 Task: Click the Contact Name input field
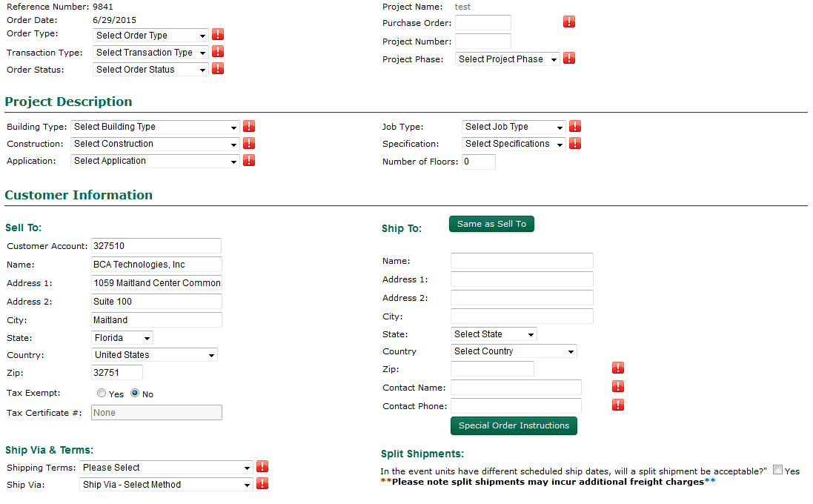point(516,388)
